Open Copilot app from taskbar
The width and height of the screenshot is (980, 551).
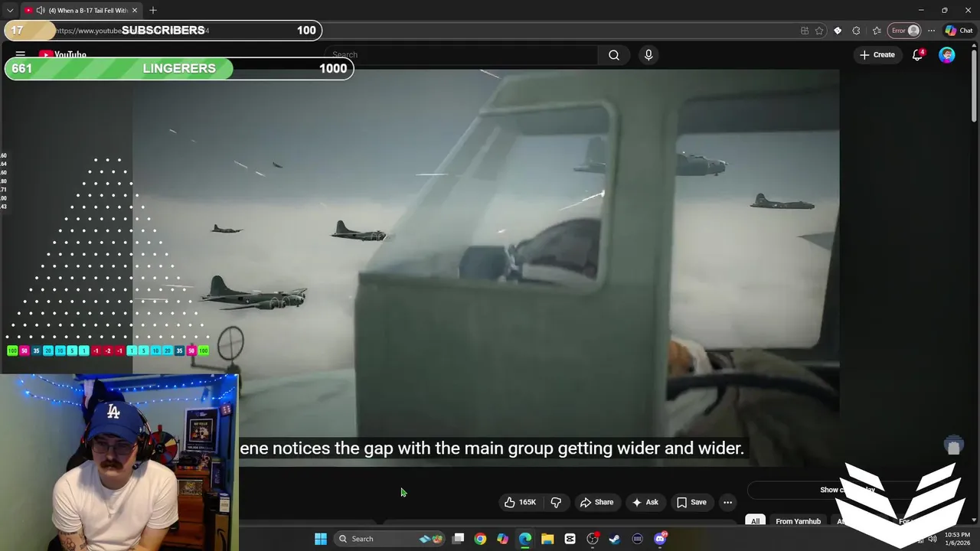(502, 539)
